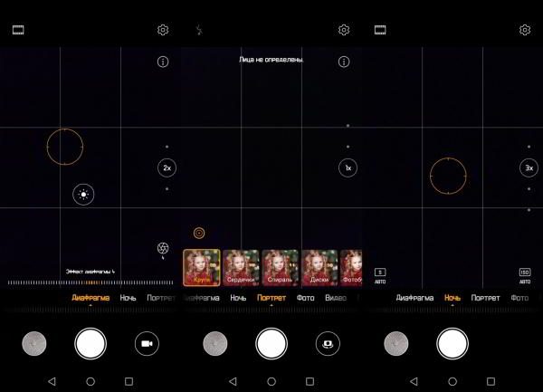Tap the flip camera icon in Portrait screen
This screenshot has width=543, height=392.
[328, 343]
